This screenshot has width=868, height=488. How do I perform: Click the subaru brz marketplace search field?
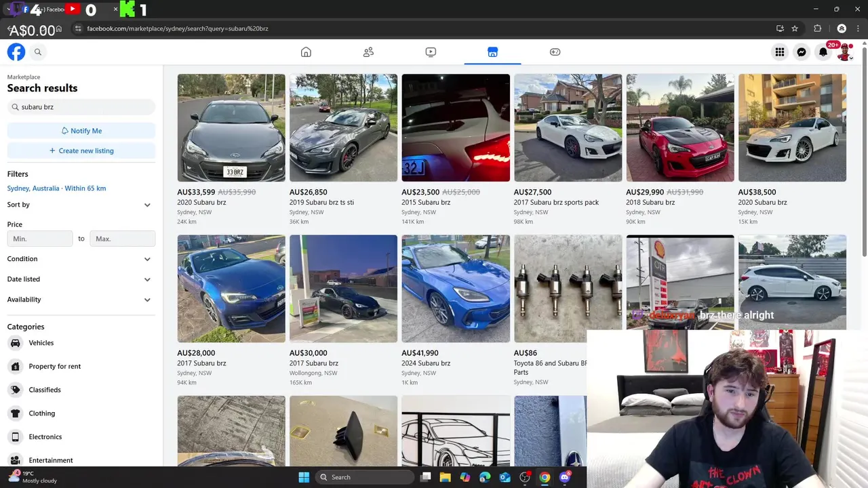[x=81, y=107]
